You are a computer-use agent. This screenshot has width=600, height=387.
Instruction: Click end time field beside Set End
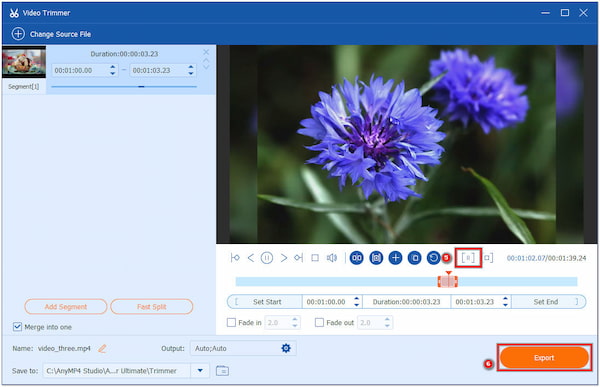[x=476, y=302]
